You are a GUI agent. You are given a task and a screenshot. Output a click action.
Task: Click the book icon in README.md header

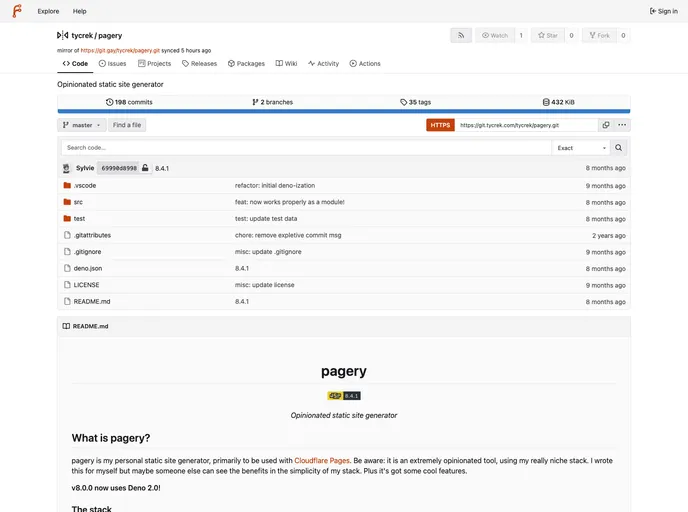(66, 326)
